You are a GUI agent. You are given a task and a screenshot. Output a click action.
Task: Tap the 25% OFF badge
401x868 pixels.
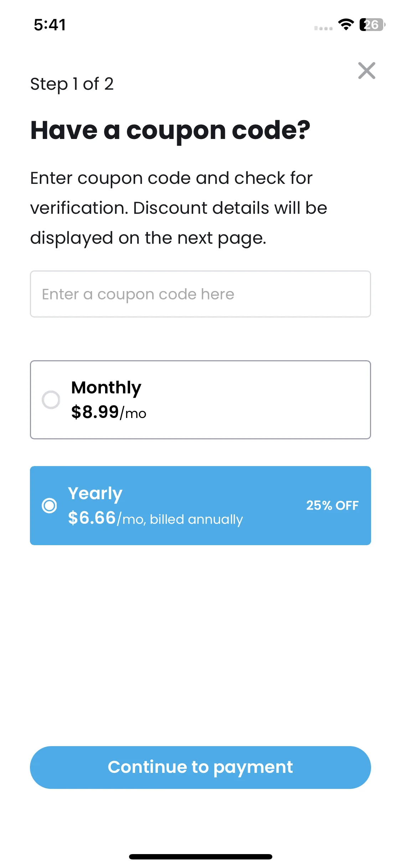[332, 505]
